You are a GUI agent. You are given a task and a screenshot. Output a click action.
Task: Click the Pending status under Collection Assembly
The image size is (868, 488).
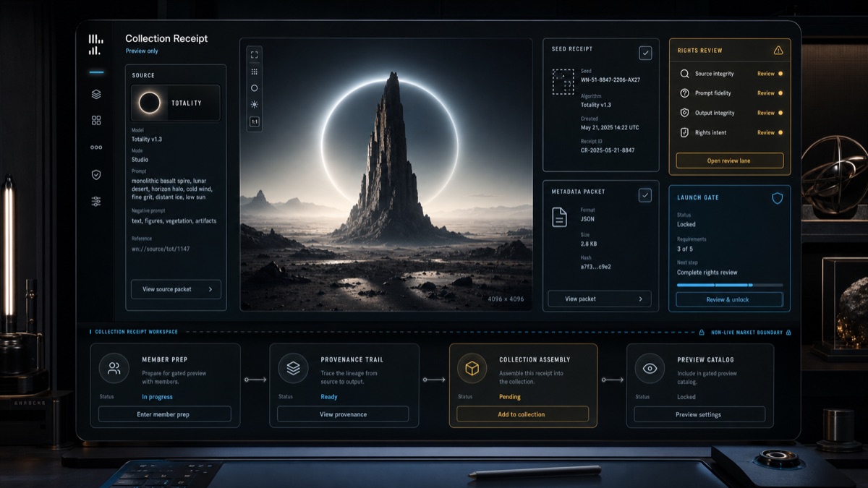click(509, 397)
